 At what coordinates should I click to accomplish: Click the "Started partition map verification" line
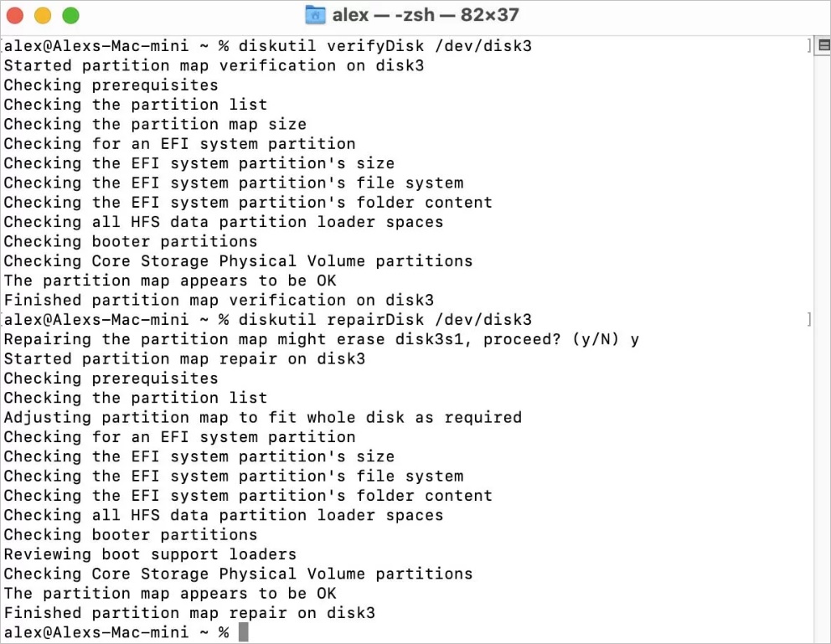click(214, 65)
